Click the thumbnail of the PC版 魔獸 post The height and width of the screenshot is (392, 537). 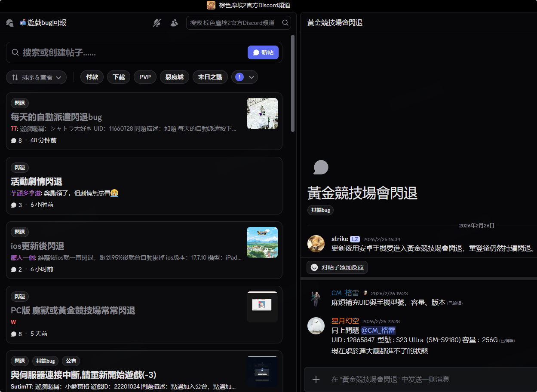coord(262,307)
